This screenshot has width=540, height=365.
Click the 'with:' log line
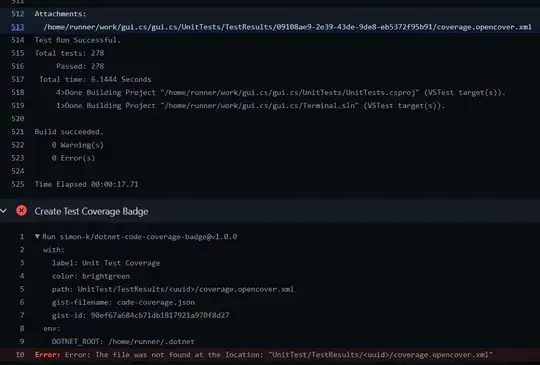tap(54, 250)
